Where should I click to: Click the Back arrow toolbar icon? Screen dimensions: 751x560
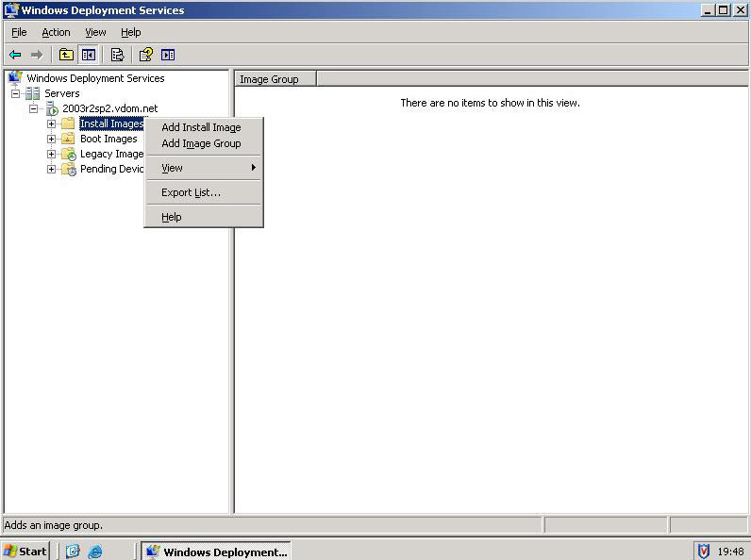click(15, 55)
